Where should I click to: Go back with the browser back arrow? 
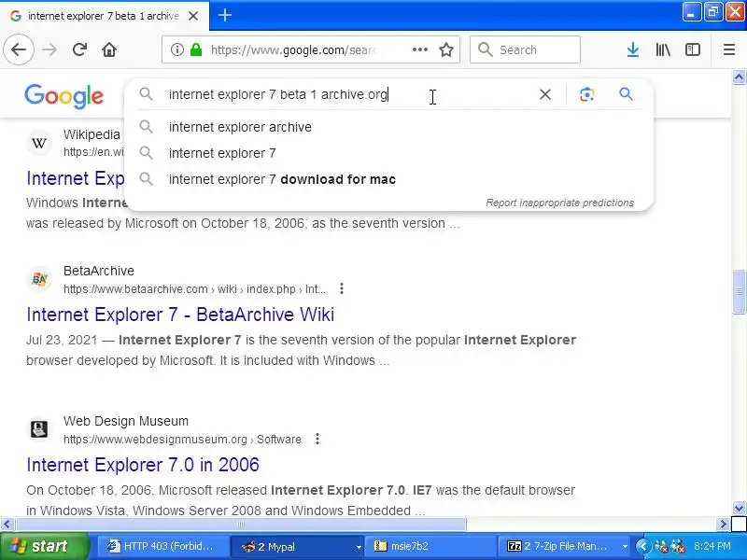[x=19, y=49]
